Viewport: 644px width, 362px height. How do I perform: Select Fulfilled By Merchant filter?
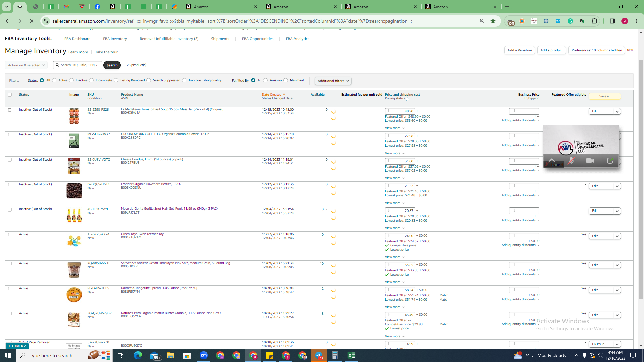pyautogui.click(x=286, y=80)
